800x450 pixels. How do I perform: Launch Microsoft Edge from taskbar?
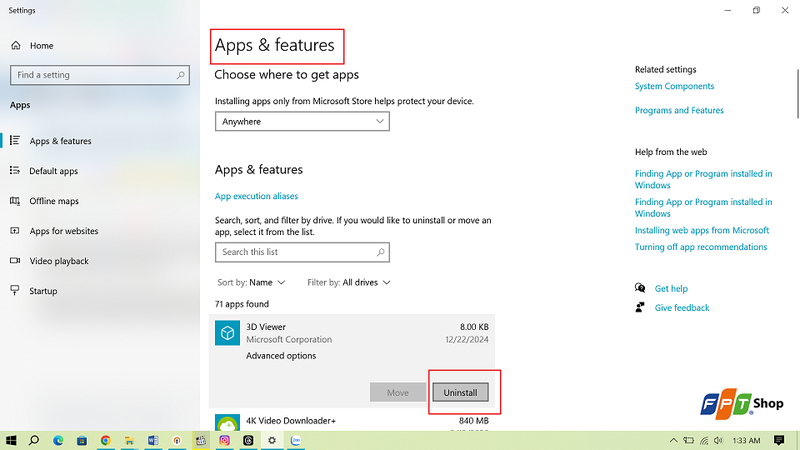[x=58, y=440]
